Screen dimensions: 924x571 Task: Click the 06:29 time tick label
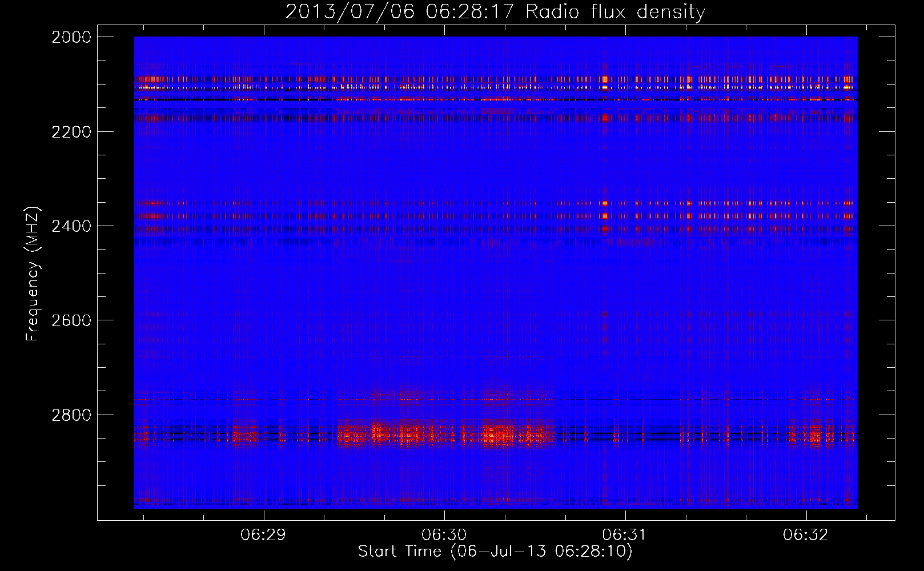coord(263,535)
